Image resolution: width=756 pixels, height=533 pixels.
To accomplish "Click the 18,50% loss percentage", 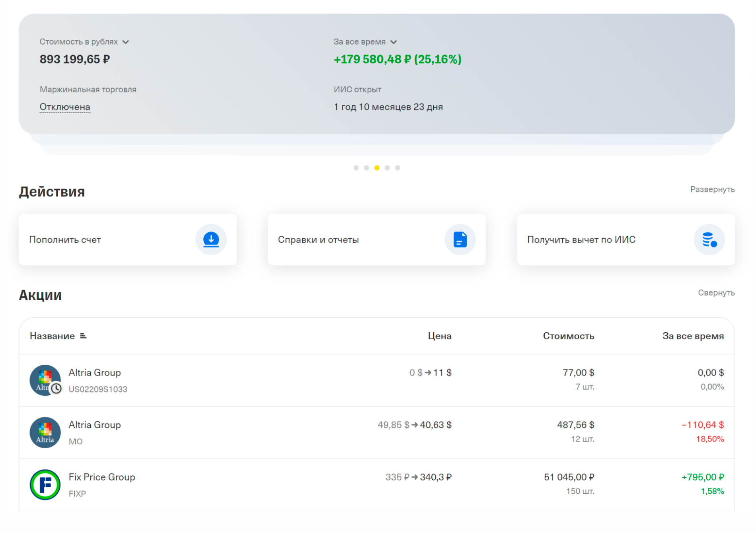I will coord(710,439).
